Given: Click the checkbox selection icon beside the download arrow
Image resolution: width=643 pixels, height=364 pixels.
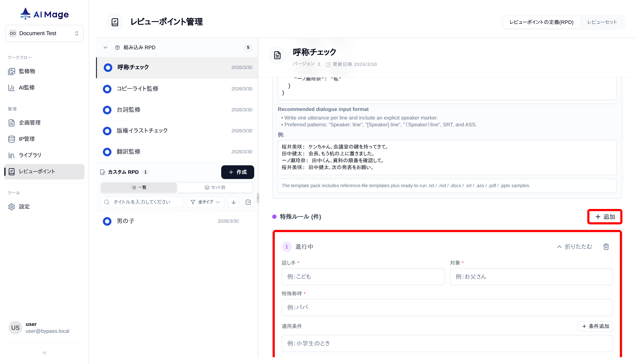Looking at the screenshot, I should [248, 202].
